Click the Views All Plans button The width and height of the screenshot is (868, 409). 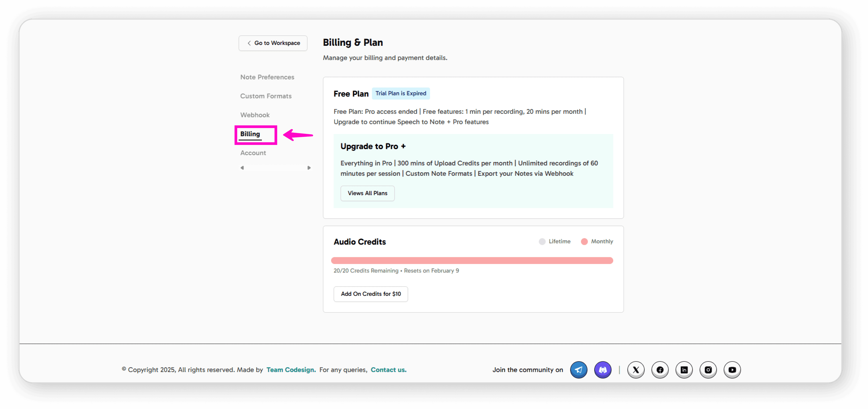367,193
